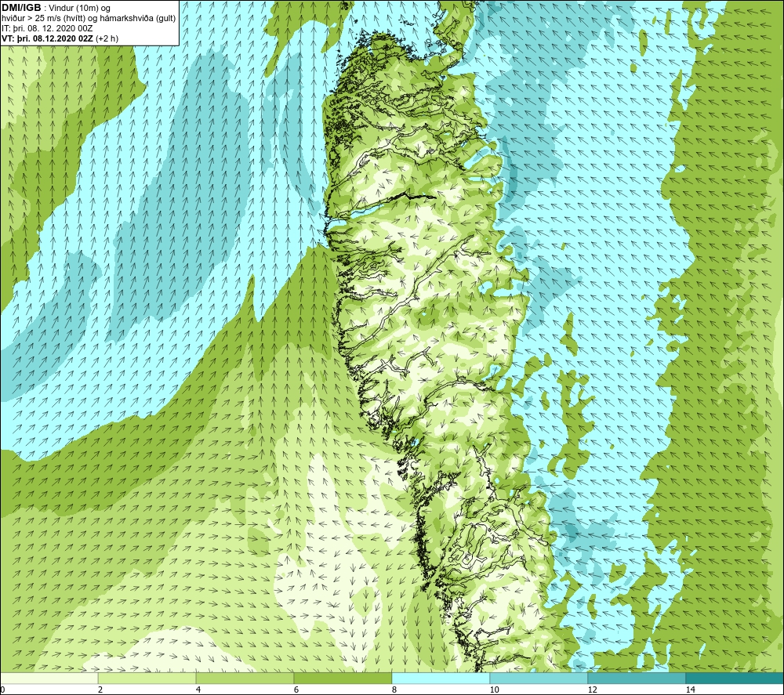This screenshot has width=784, height=695.
Task: Click the legend scale label '4'
Action: coord(198,690)
